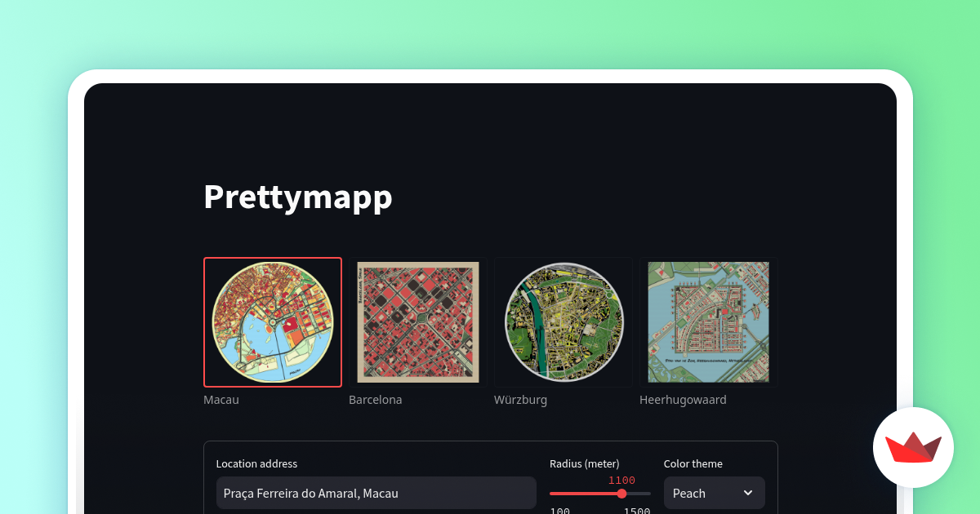980x514 pixels.
Task: Click the Barcelona caption text
Action: tap(376, 400)
